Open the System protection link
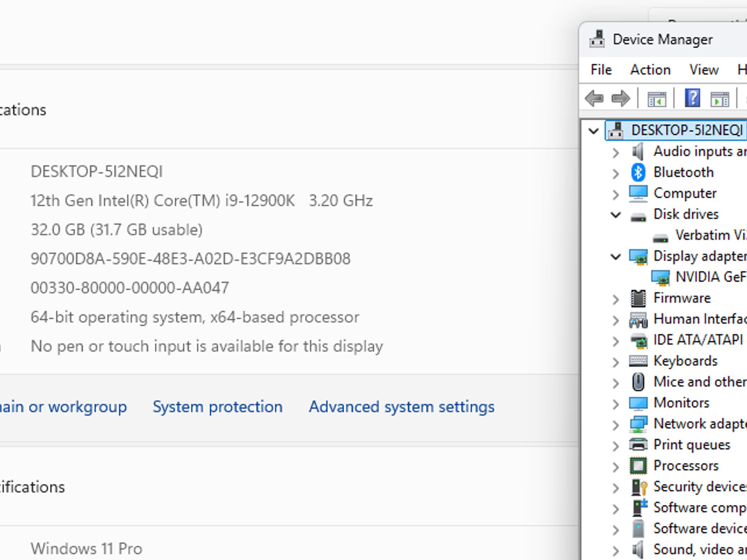 tap(218, 407)
